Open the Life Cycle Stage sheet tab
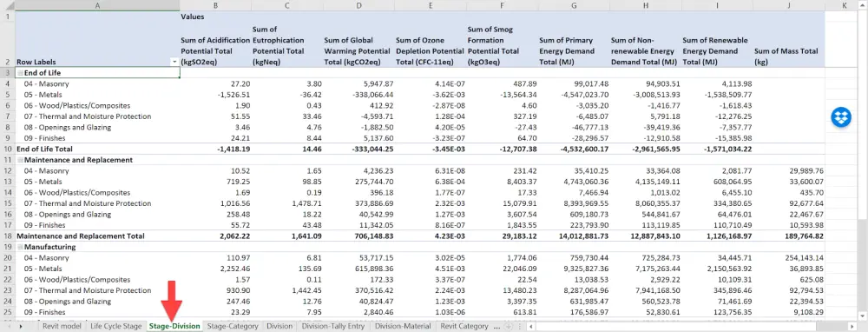This screenshot has width=868, height=332. [x=116, y=327]
